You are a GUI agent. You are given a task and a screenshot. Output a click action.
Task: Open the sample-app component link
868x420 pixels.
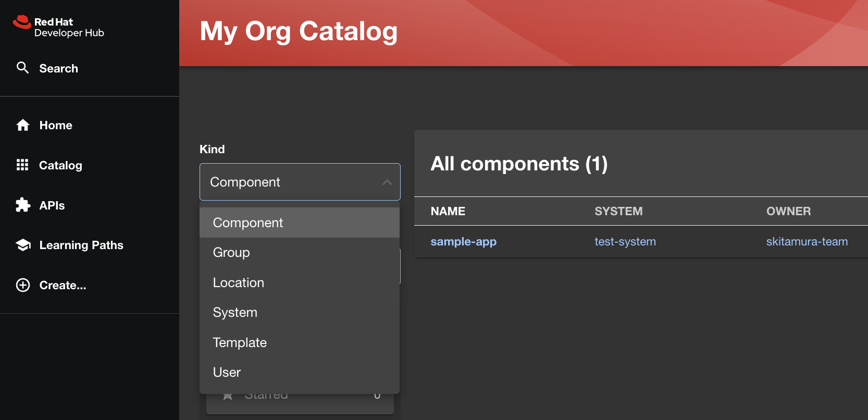463,242
